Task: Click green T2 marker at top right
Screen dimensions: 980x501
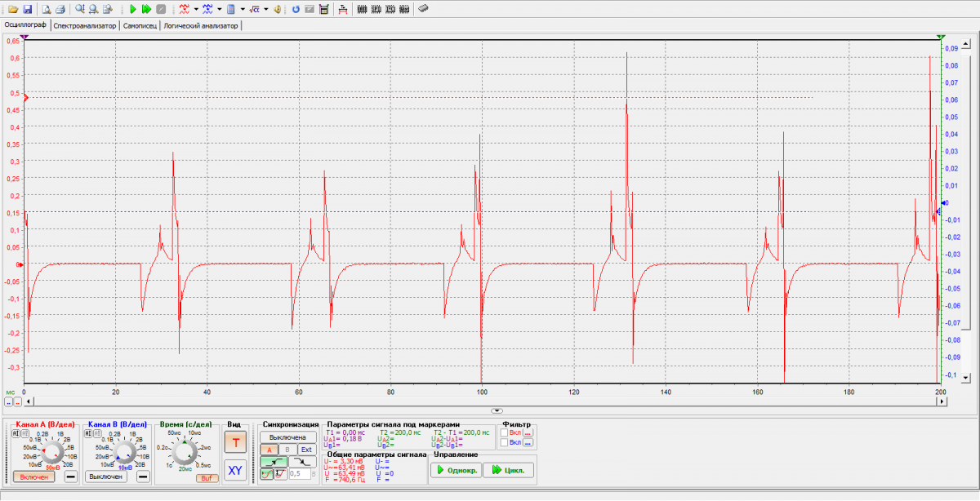Action: pos(941,37)
